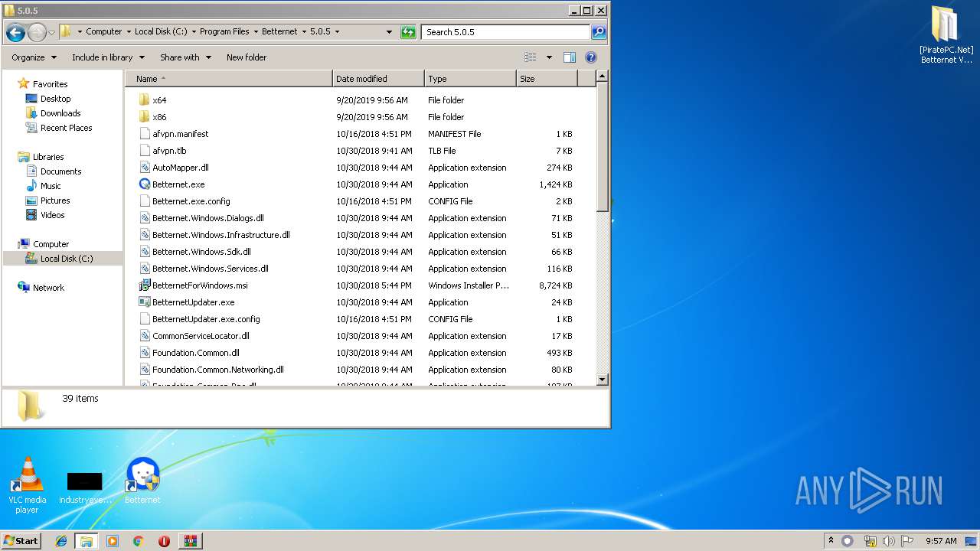Click the Forward navigation arrow

click(37, 32)
